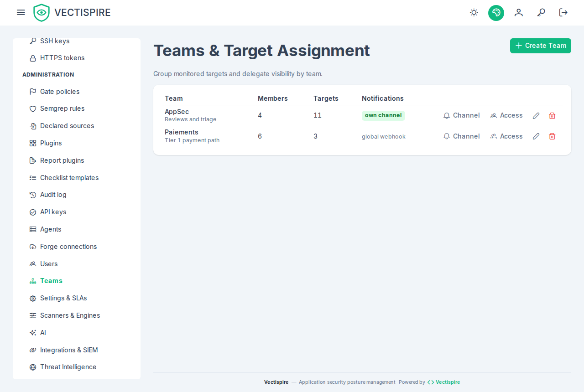Image resolution: width=584 pixels, height=392 pixels.
Task: Open the hamburger navigation menu
Action: pos(21,12)
